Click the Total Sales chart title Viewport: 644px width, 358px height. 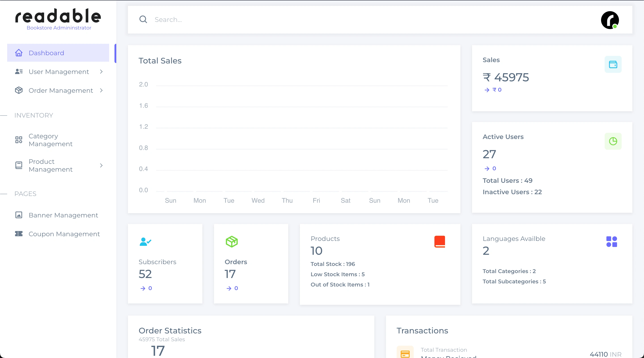(160, 61)
